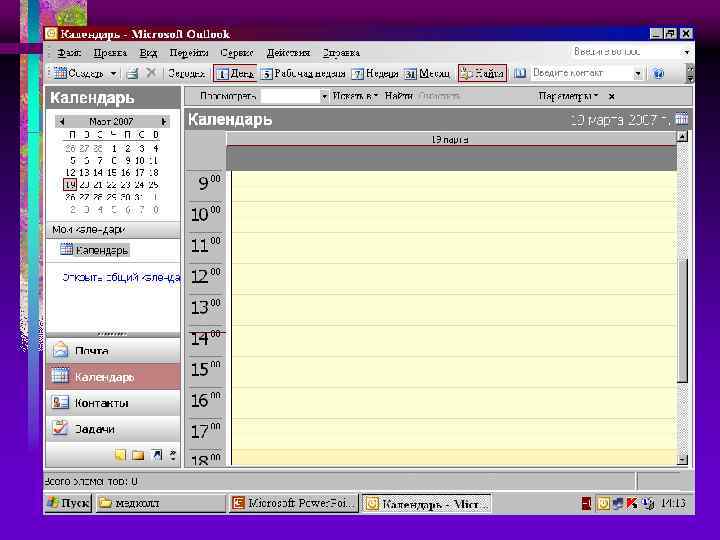Image resolution: width=720 pixels, height=540 pixels.
Task: Collapse the Мои календари section header
Action: pyautogui.click(x=113, y=230)
